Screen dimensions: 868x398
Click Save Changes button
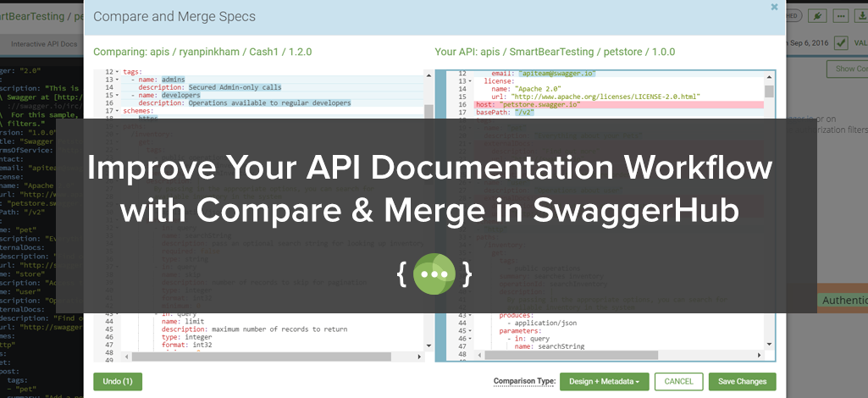pos(743,381)
